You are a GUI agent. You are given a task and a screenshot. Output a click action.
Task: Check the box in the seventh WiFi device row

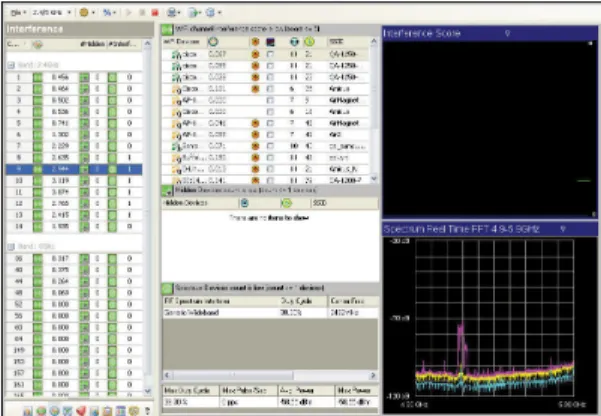click(x=270, y=123)
